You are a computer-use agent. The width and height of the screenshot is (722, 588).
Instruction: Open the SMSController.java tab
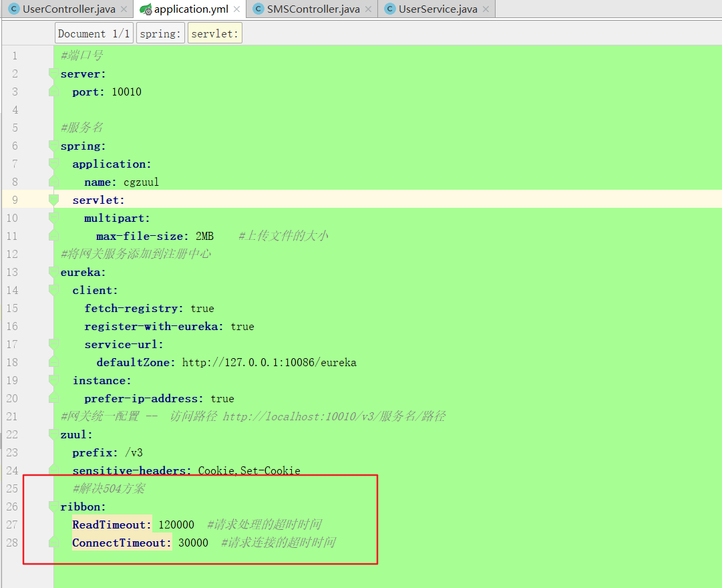(313, 9)
